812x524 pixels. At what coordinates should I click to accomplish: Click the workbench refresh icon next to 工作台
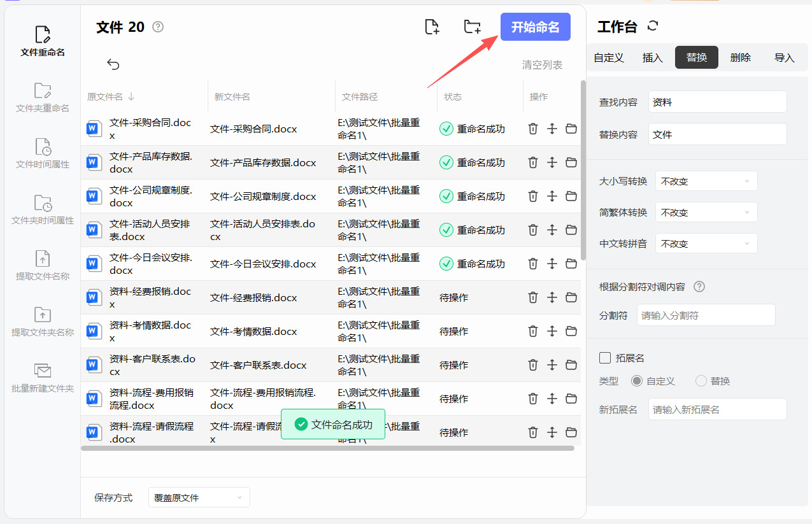click(652, 26)
